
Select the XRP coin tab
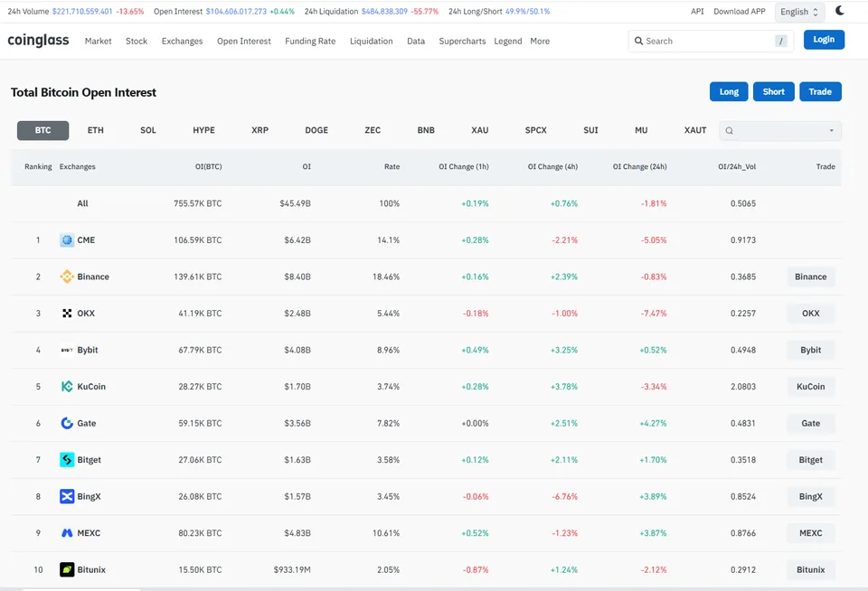coord(259,131)
